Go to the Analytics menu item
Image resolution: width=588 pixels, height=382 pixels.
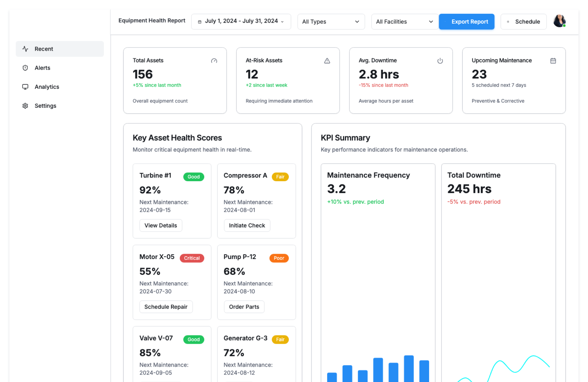point(47,87)
